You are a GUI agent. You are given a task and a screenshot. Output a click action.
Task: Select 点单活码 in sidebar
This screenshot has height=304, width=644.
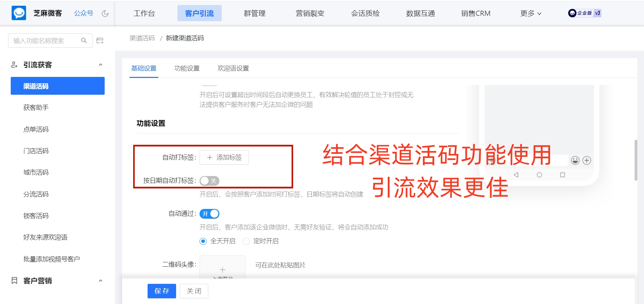pyautogui.click(x=36, y=129)
